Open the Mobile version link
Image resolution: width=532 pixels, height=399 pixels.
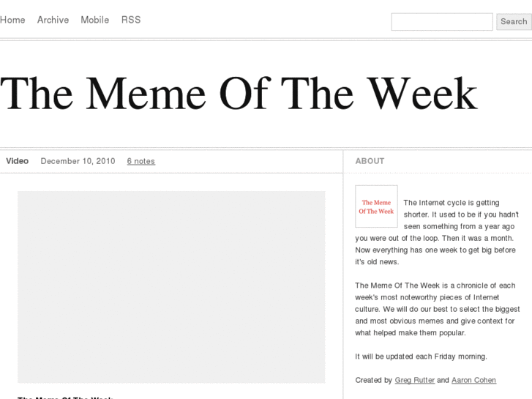[x=94, y=20]
